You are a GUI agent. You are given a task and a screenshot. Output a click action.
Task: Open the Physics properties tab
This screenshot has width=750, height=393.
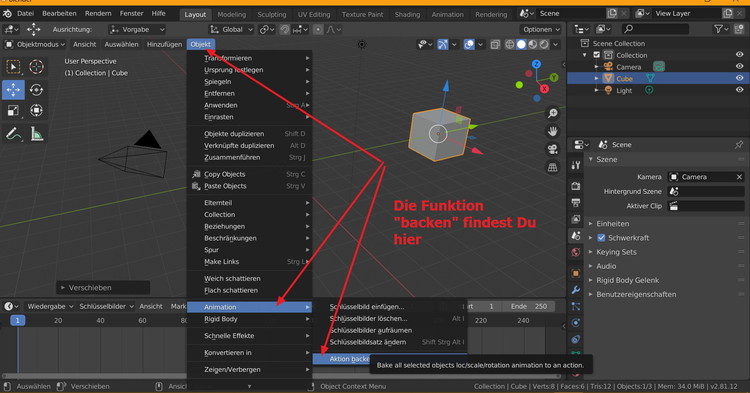point(576,323)
